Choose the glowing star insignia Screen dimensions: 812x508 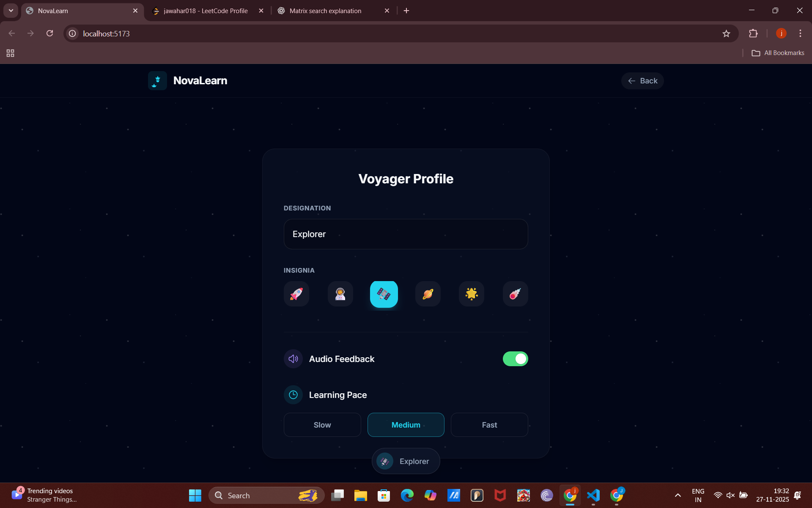coord(471,294)
